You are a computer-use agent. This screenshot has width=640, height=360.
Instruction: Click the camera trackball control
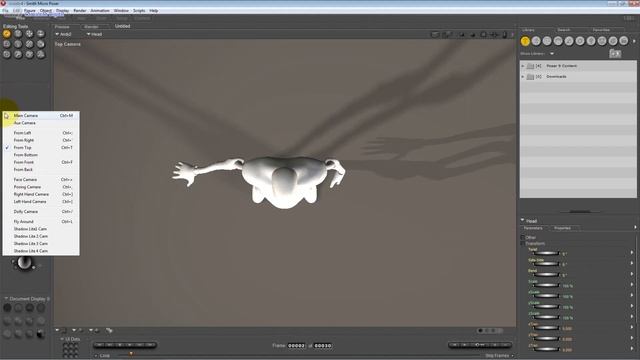tap(24, 263)
